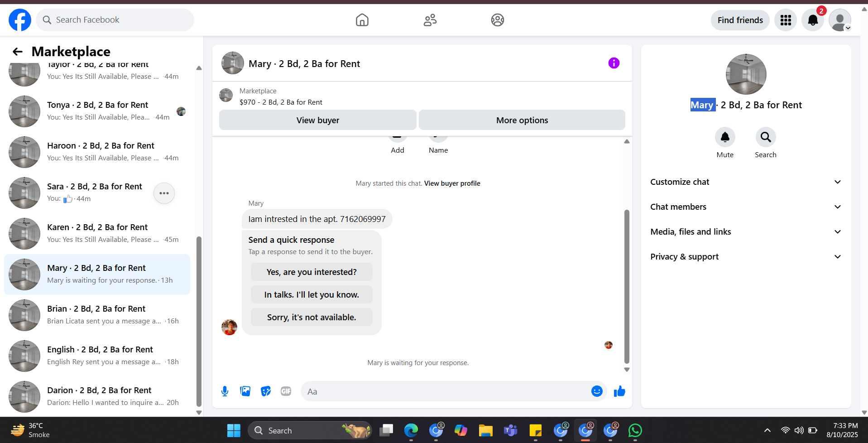Mute the conversation with bell icon
Image resolution: width=868 pixels, height=443 pixels.
(x=725, y=137)
